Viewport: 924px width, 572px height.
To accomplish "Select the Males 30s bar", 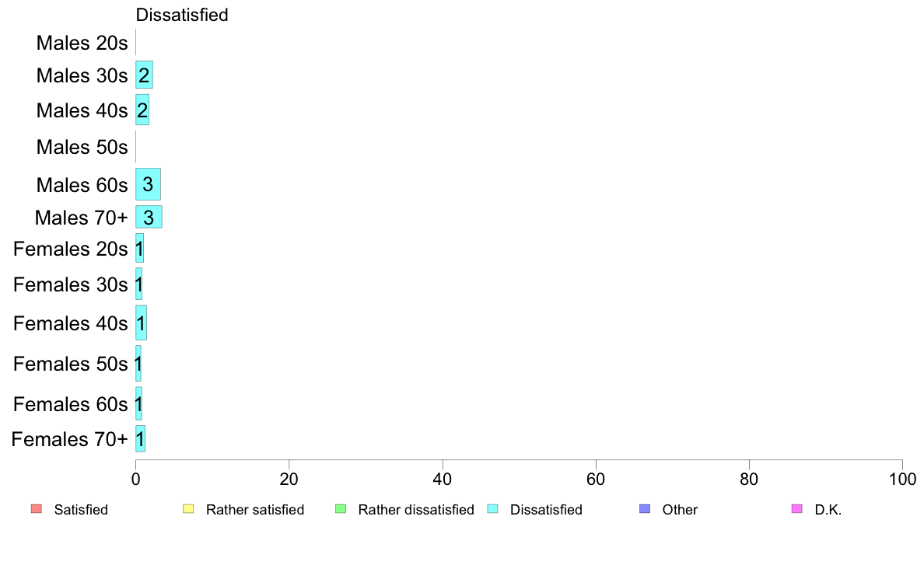I will tap(144, 75).
